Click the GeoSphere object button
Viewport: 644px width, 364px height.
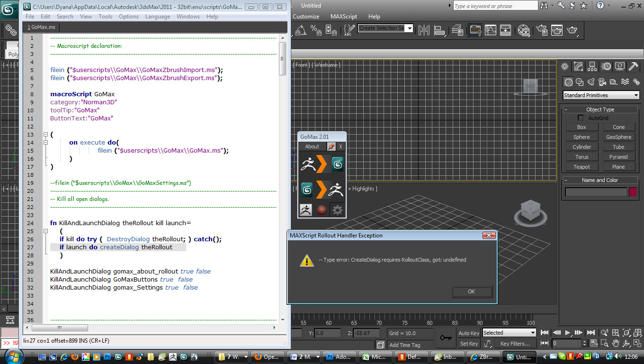[618, 137]
